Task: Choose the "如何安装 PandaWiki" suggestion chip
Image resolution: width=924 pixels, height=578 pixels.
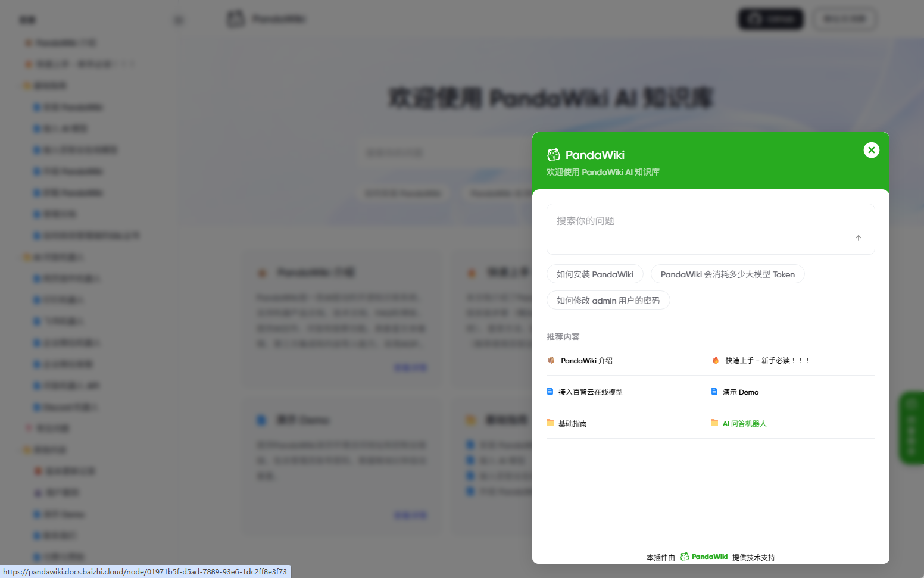Action: [x=595, y=274]
